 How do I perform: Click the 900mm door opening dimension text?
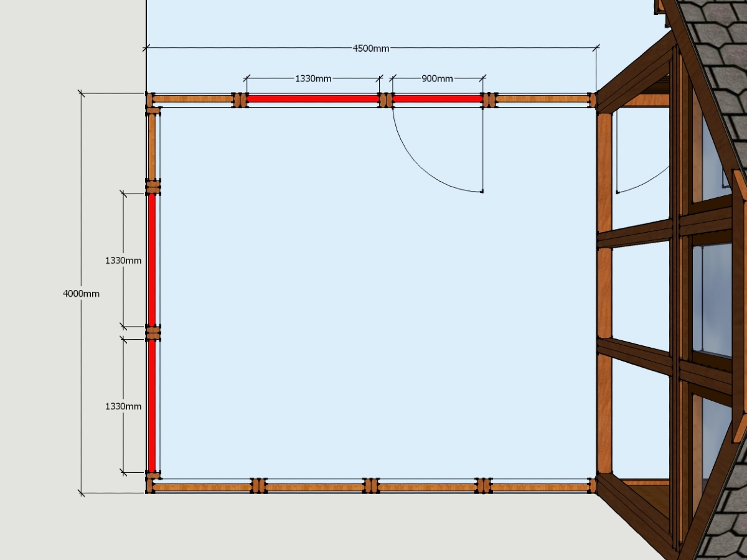coord(437,79)
